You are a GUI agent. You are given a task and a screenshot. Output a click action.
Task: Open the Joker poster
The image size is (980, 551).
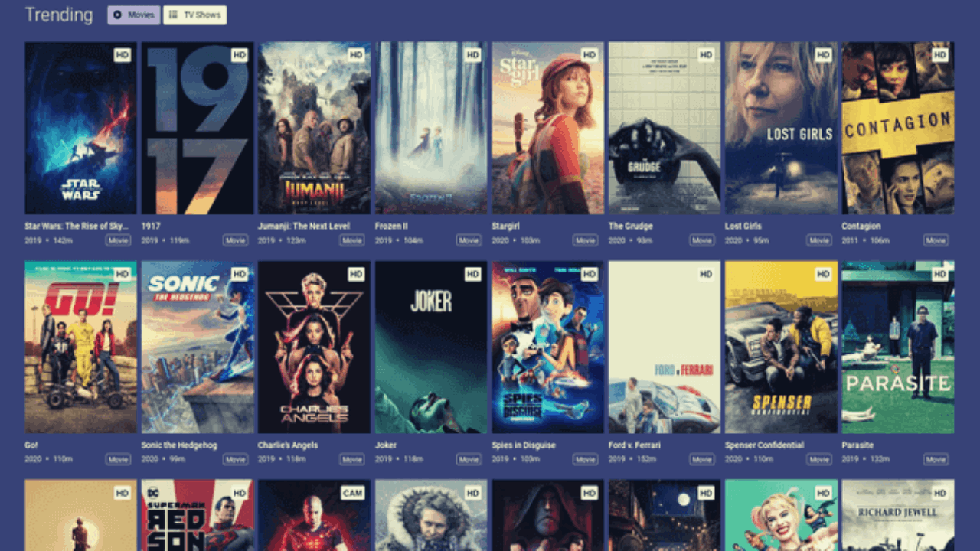[431, 347]
